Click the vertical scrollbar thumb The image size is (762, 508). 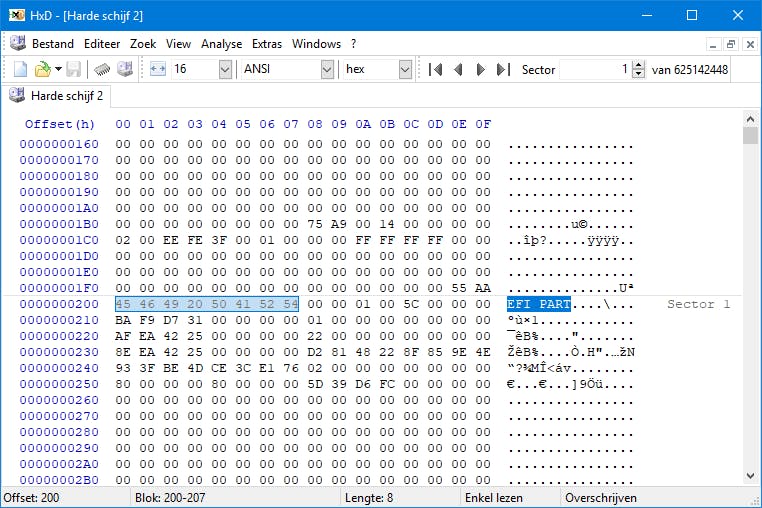click(750, 136)
